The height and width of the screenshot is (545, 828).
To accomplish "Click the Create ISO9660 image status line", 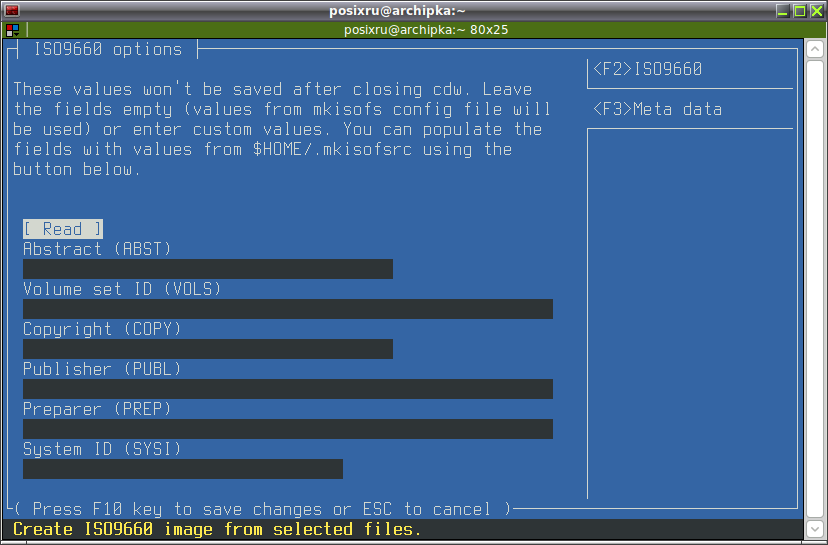I will tap(217, 529).
